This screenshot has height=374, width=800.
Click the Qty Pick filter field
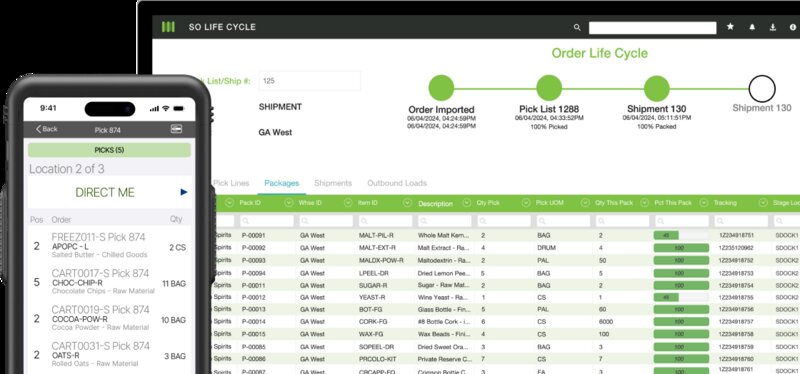504,221
